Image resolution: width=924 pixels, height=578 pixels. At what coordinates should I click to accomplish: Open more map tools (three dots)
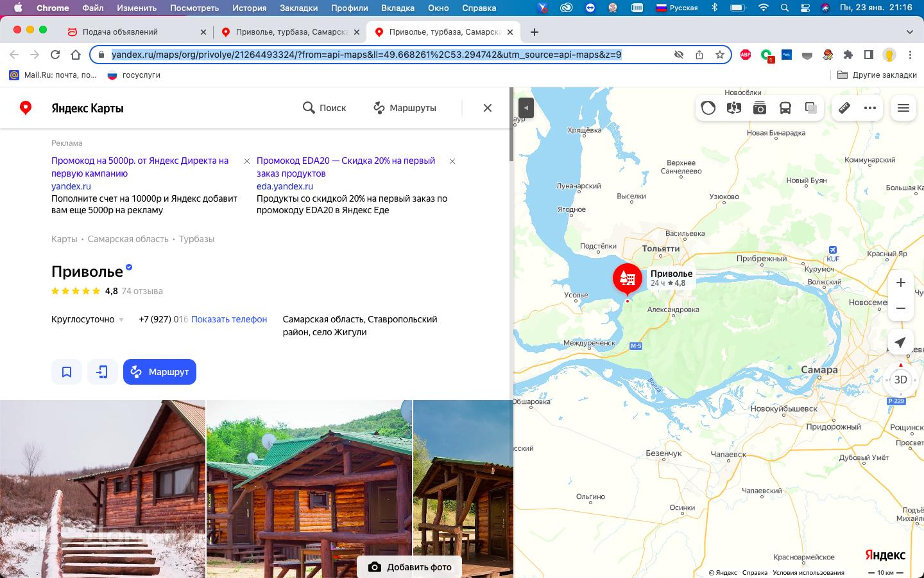tap(870, 108)
